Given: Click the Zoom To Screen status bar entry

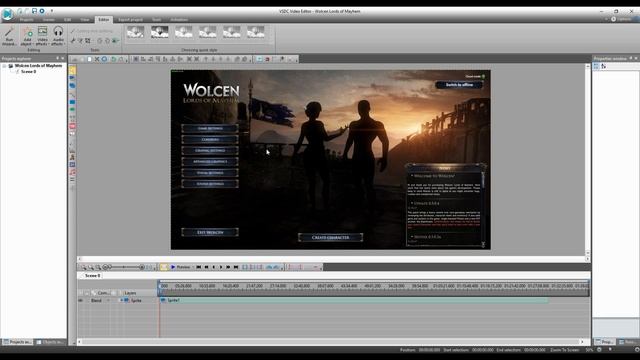Looking at the screenshot, I should [x=564, y=350].
